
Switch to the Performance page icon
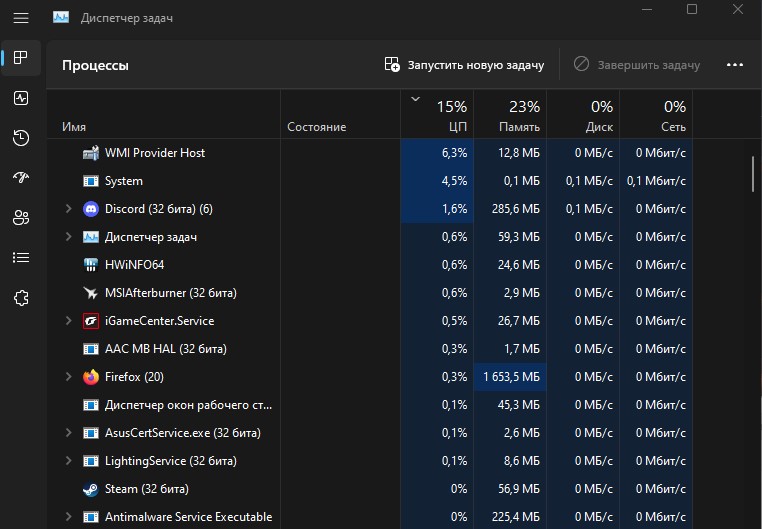tap(21, 98)
